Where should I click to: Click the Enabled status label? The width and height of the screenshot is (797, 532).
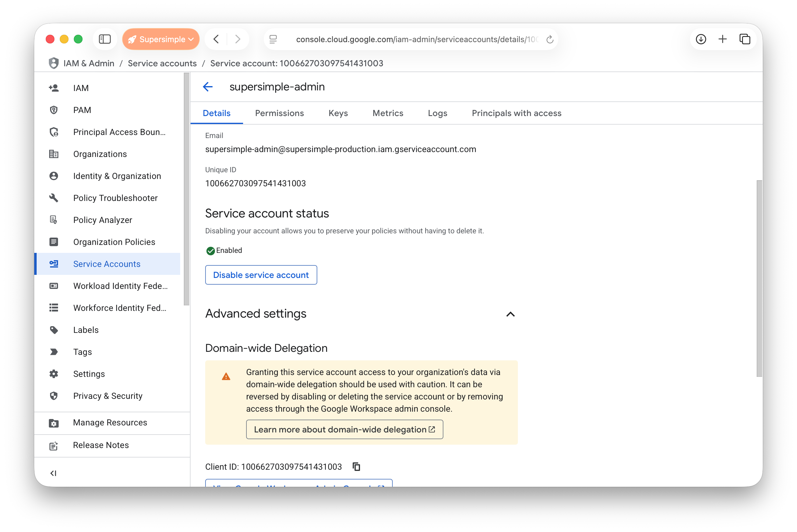click(229, 250)
